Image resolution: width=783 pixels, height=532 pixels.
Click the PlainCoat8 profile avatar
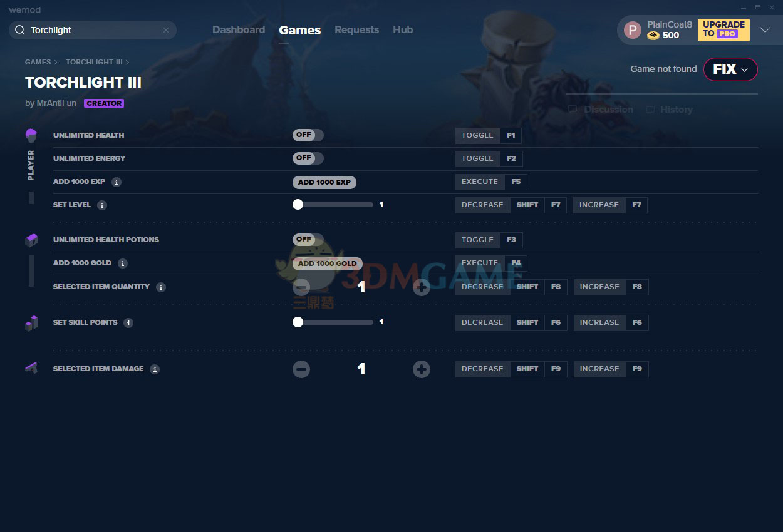click(x=633, y=30)
